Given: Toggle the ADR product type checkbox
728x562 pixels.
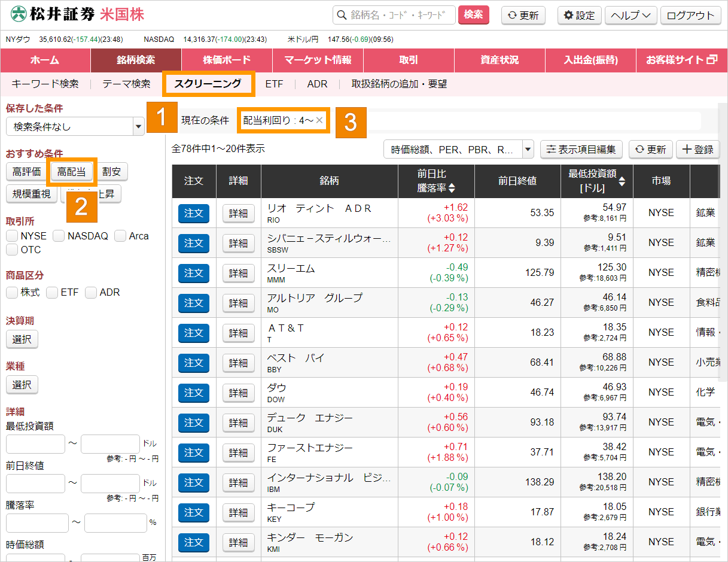Looking at the screenshot, I should coord(91,293).
